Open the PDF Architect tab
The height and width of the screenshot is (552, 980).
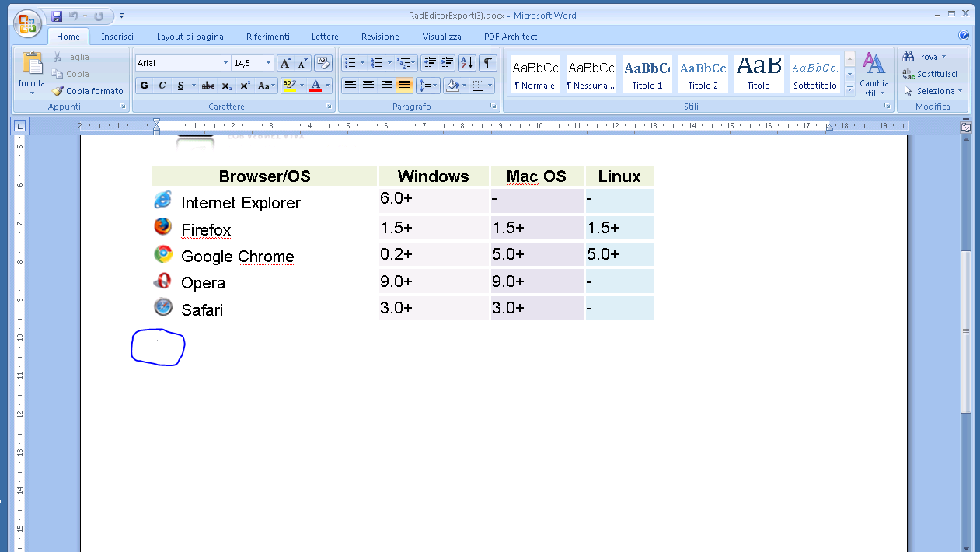click(511, 37)
